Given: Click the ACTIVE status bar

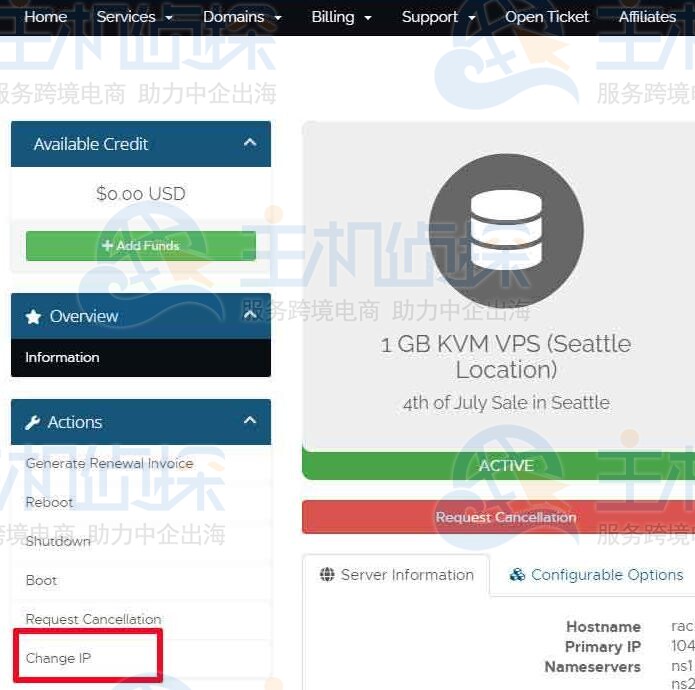Looking at the screenshot, I should (498, 465).
